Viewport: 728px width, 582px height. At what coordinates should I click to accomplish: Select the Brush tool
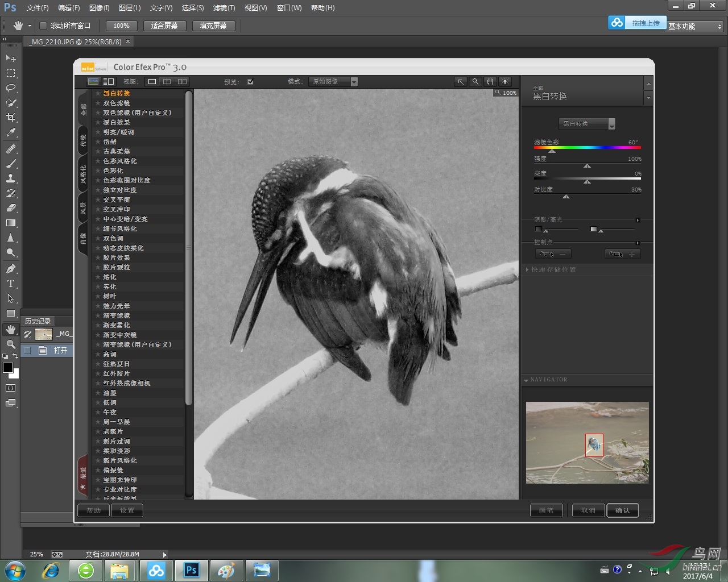tap(11, 164)
